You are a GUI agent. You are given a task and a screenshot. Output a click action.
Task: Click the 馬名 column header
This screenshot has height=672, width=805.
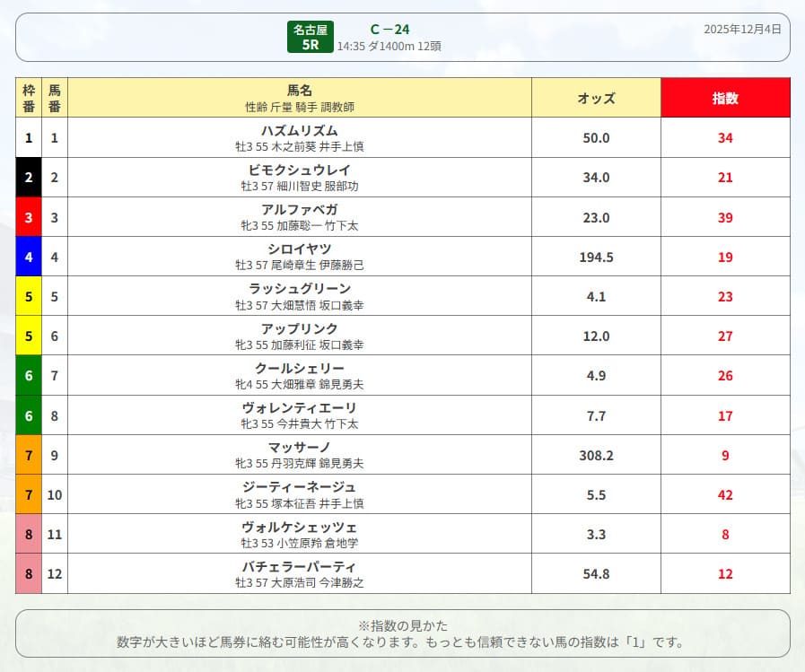click(300, 91)
